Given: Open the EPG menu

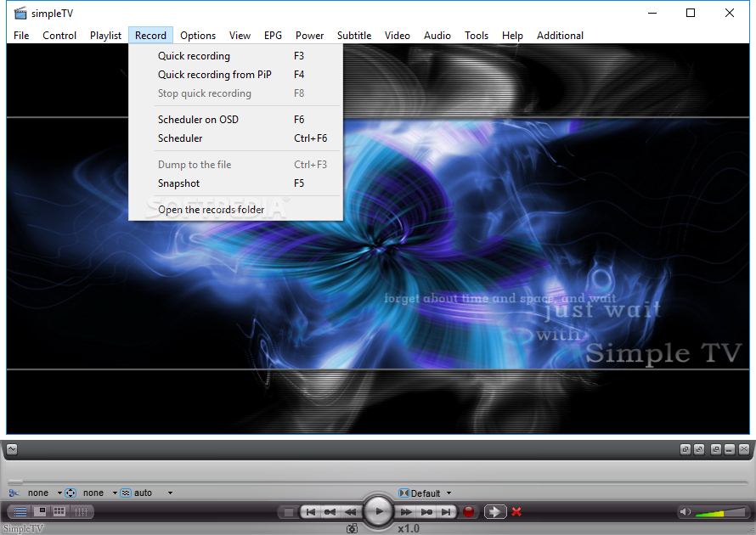Looking at the screenshot, I should (273, 35).
